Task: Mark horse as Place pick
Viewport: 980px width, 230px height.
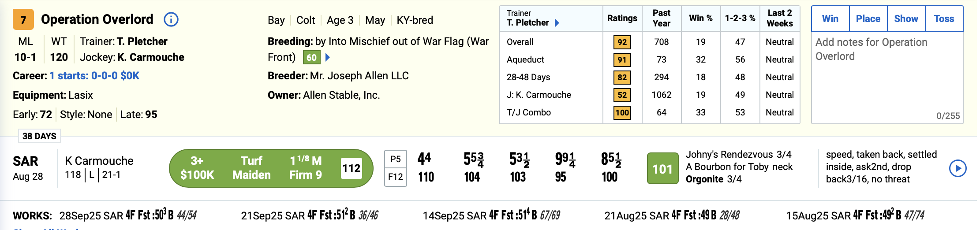Action: tap(868, 19)
